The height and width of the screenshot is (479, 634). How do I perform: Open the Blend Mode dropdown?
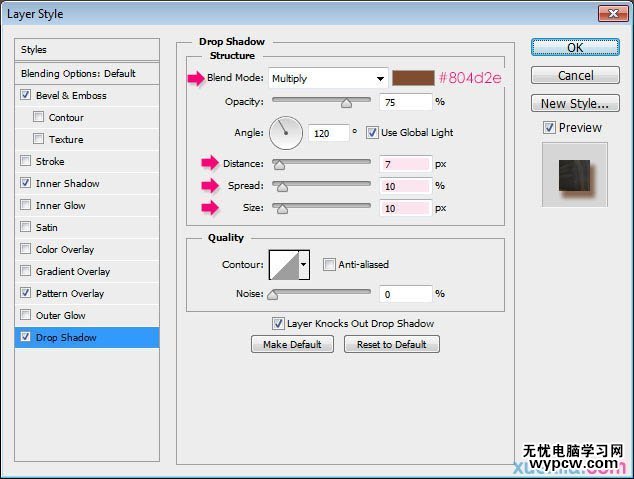[328, 78]
